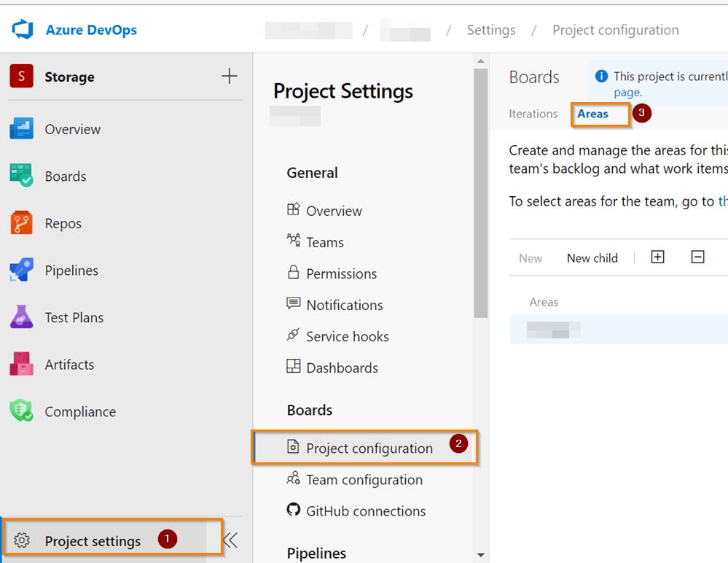The image size is (728, 563).
Task: Open Team configuration settings
Action: [364, 480]
